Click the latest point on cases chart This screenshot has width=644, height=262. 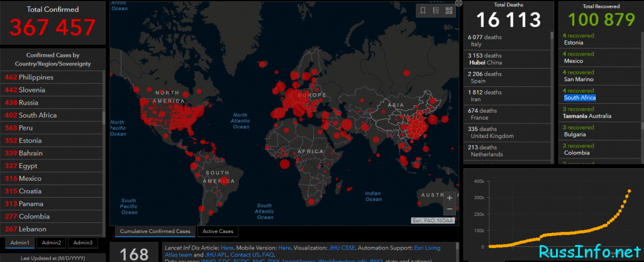[629, 191]
